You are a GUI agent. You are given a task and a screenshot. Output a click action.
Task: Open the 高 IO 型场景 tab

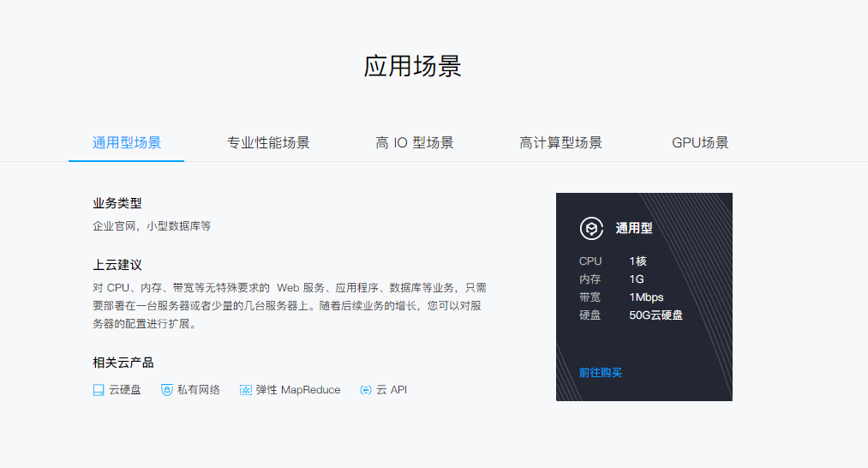click(414, 143)
